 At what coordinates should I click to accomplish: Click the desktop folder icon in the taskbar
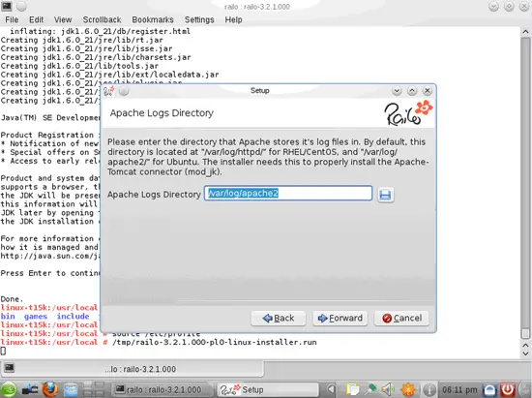coord(71,389)
